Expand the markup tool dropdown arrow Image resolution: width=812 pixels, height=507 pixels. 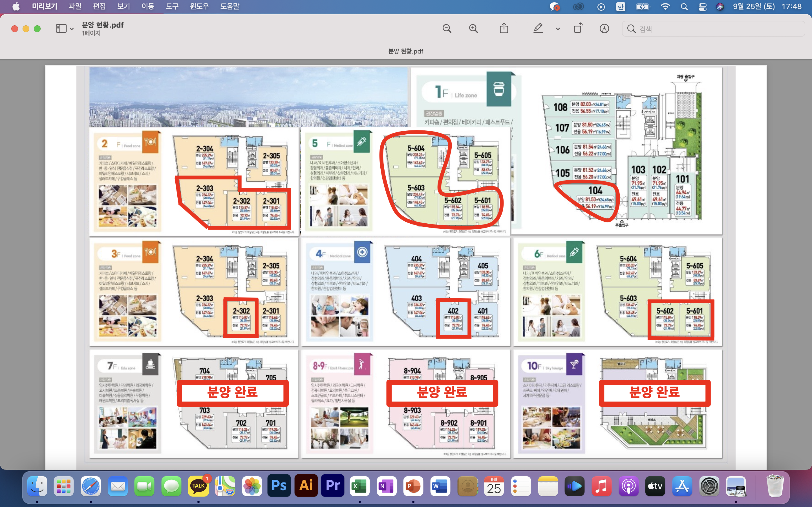coord(558,29)
